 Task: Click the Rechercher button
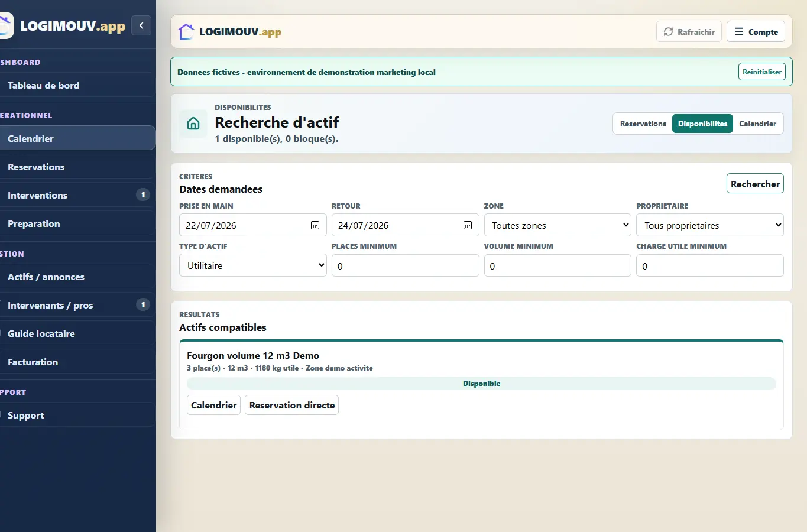click(x=755, y=184)
